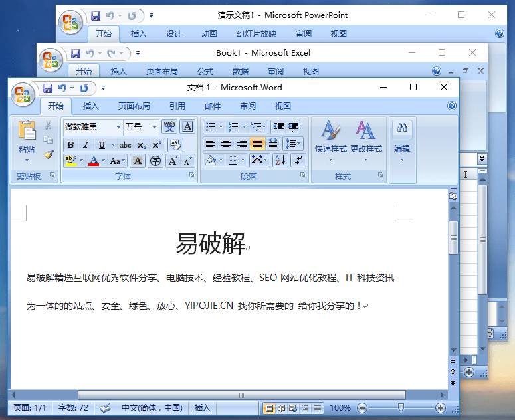Image resolution: width=515 pixels, height=420 pixels.
Task: Expand the bullet list dropdown arrow
Action: click(221, 126)
